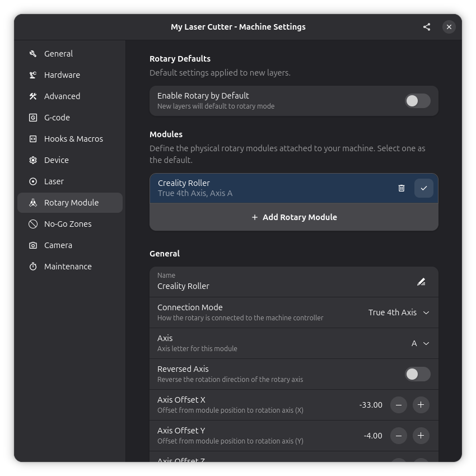Select the Device page
476x476 pixels.
(x=70, y=160)
